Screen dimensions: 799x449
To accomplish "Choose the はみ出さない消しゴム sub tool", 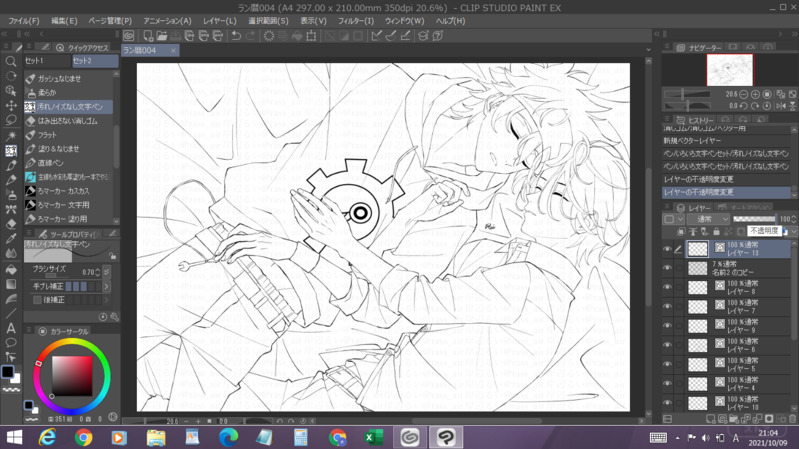I will [68, 121].
